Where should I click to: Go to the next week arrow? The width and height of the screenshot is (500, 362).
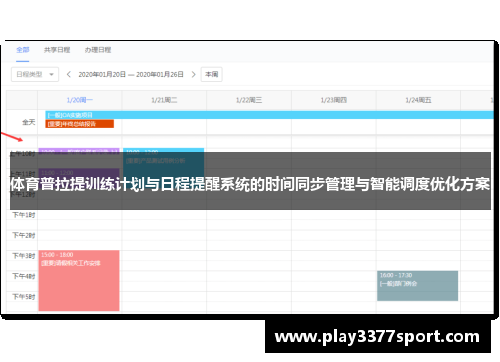click(x=193, y=74)
